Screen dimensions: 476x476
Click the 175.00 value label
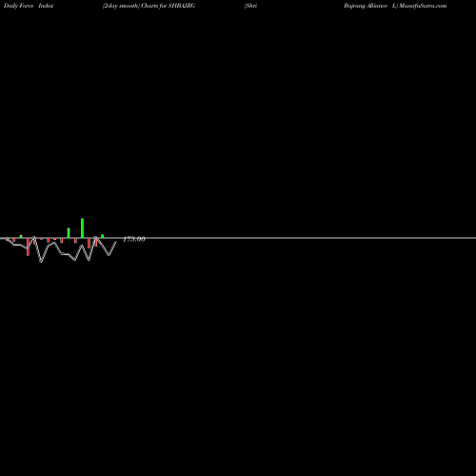(134, 239)
